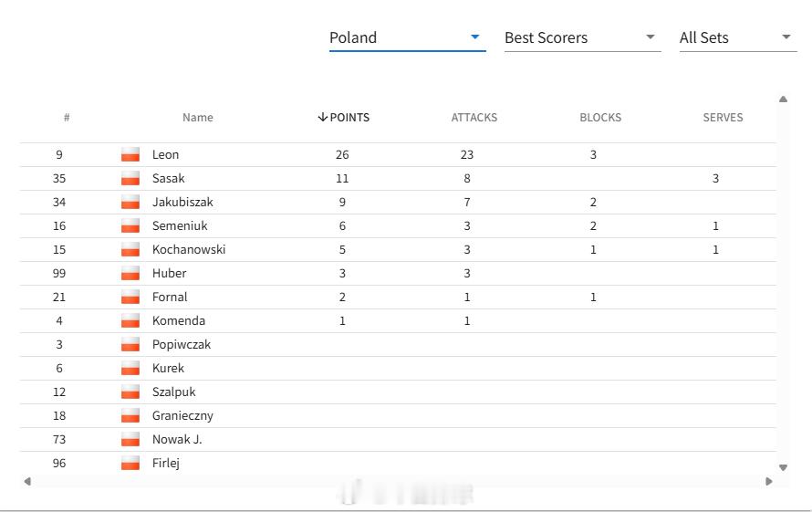This screenshot has width=812, height=512.
Task: Click the flag icon next to Kurek
Action: 130,368
